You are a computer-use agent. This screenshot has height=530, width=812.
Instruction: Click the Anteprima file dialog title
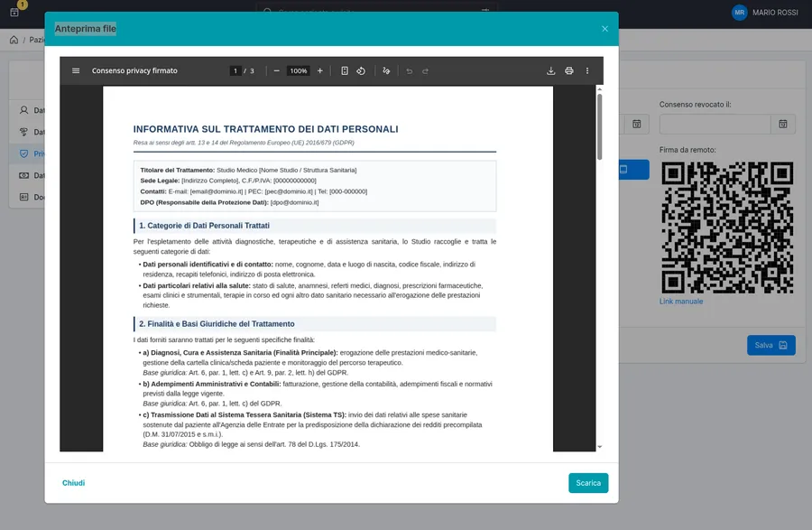pyautogui.click(x=86, y=29)
